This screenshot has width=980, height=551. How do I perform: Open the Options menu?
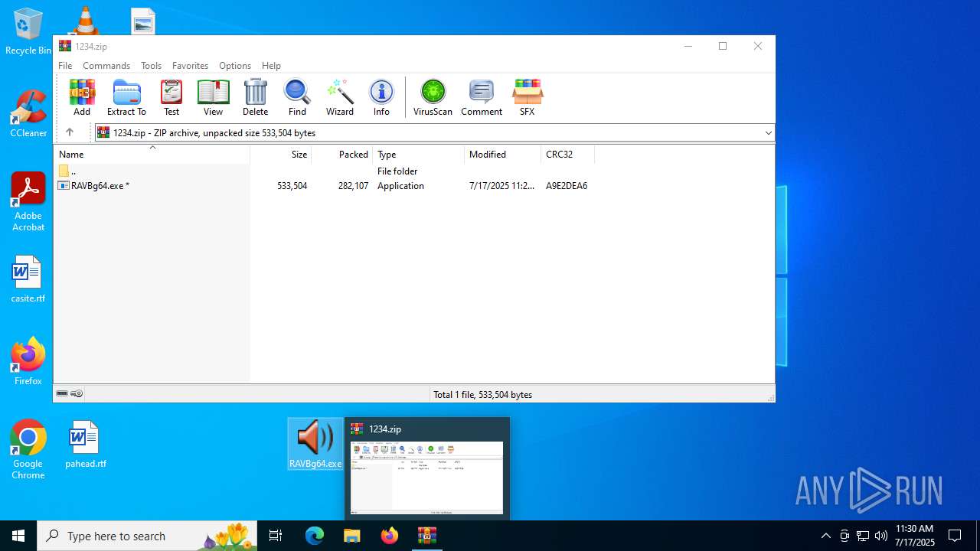click(235, 66)
